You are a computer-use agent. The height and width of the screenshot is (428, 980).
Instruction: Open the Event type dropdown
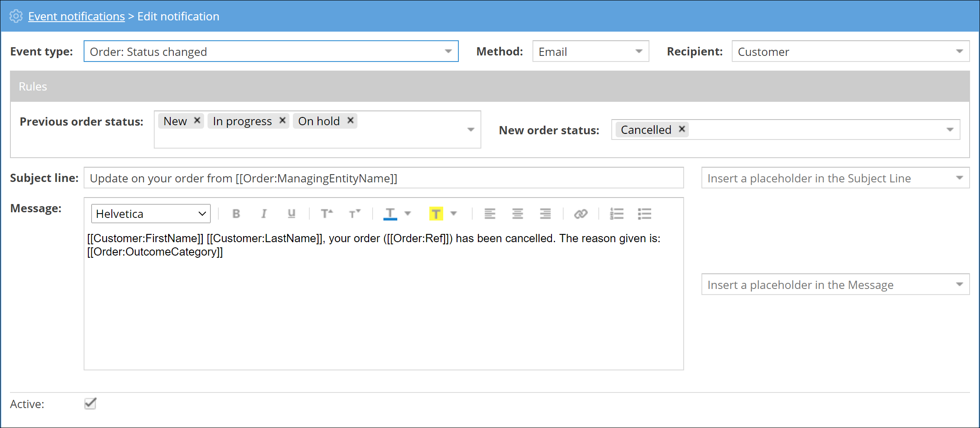click(271, 52)
